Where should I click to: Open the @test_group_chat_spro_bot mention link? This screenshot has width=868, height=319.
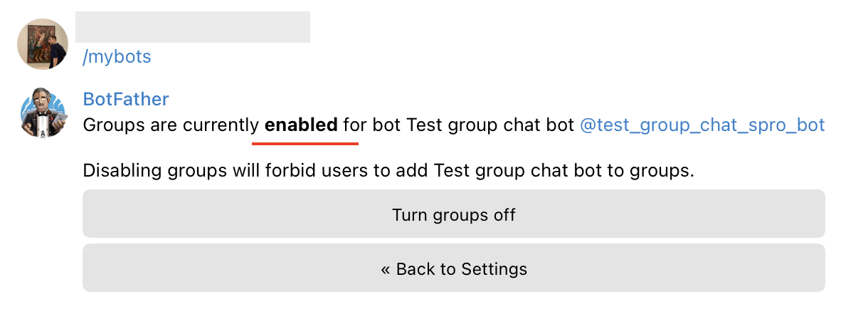[702, 125]
